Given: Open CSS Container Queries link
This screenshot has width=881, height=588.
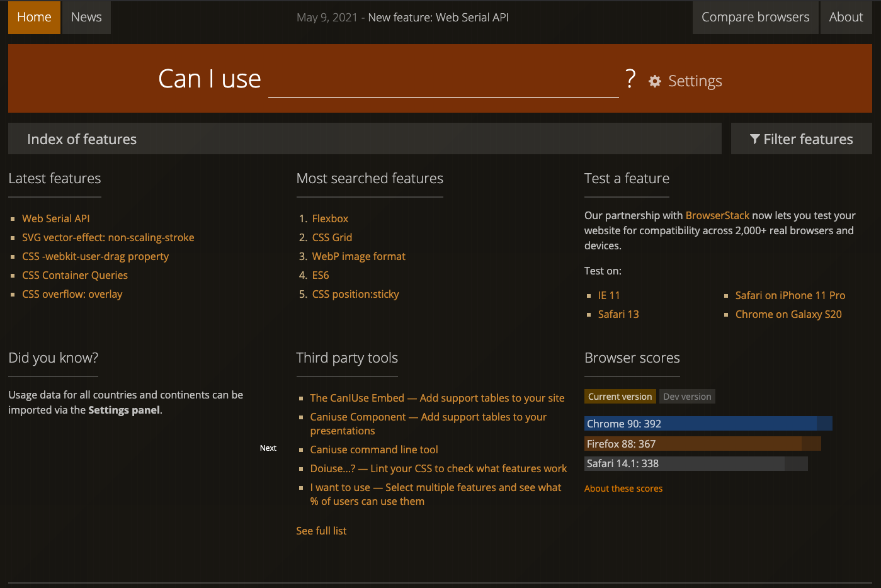Looking at the screenshot, I should click(x=75, y=275).
